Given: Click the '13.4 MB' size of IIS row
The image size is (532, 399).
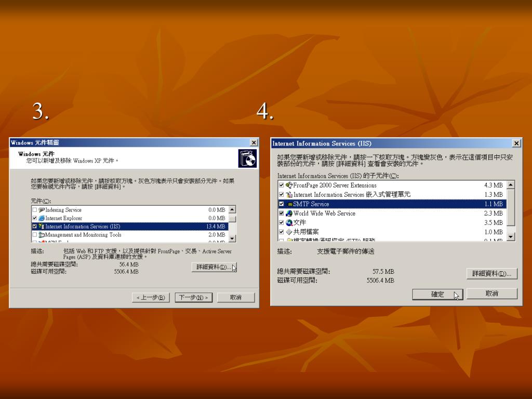Looking at the screenshot, I should tap(216, 227).
